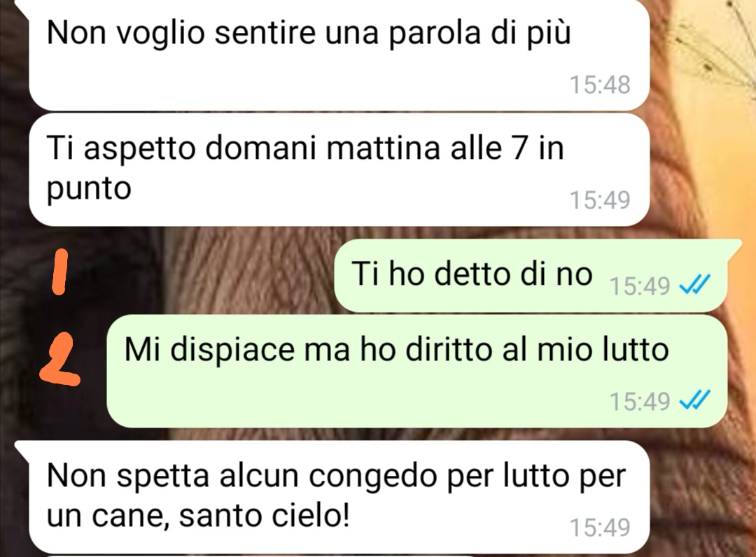Click the orange handwritten number 1 annotation
Screen dimensions: 756x557
(59, 272)
